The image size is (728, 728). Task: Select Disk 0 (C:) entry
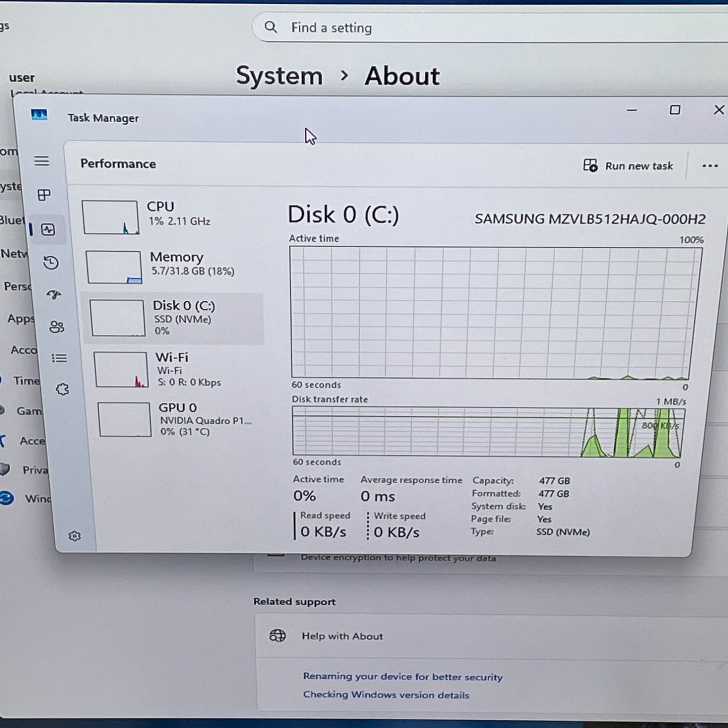pos(174,318)
